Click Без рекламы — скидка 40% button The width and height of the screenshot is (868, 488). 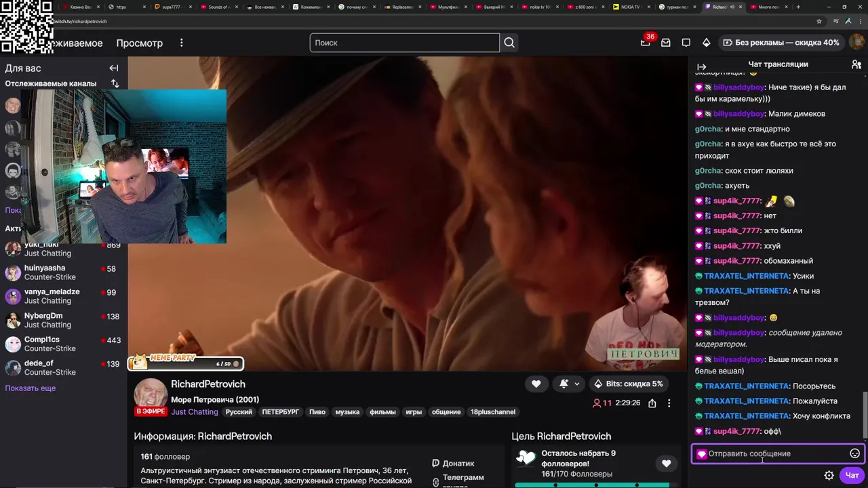[781, 43]
